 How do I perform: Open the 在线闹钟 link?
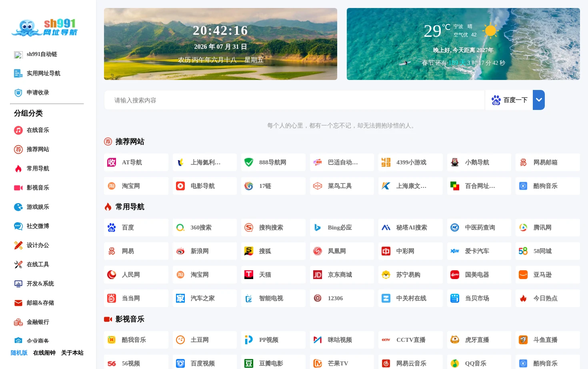[x=44, y=353]
